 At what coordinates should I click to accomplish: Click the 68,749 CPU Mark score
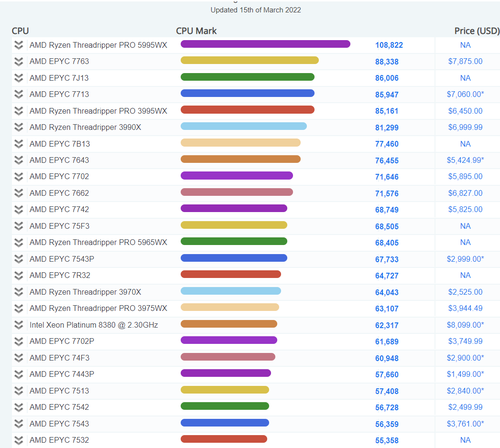click(x=387, y=210)
